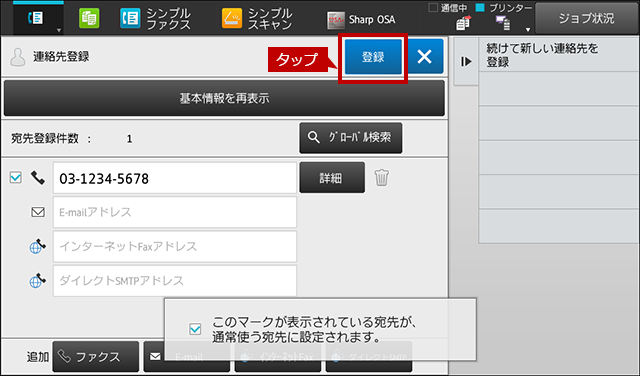The width and height of the screenshot is (640, 376).
Task: Open Sharp OSA application
Action: click(361, 20)
